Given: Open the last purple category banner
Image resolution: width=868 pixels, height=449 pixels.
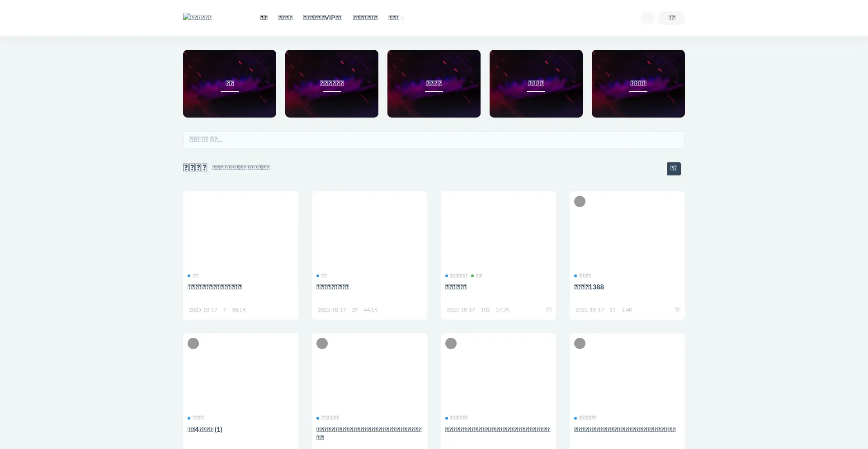Looking at the screenshot, I should 638,84.
